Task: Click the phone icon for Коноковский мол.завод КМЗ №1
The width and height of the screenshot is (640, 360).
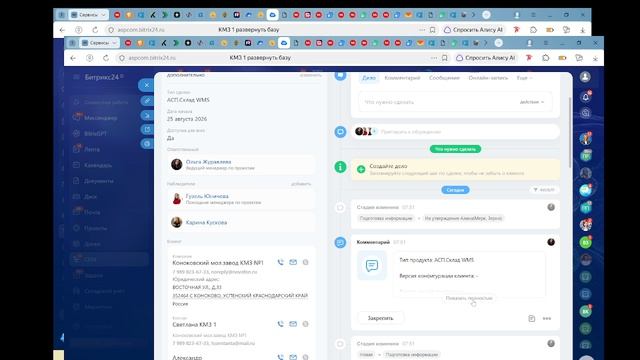Action: coord(280,262)
